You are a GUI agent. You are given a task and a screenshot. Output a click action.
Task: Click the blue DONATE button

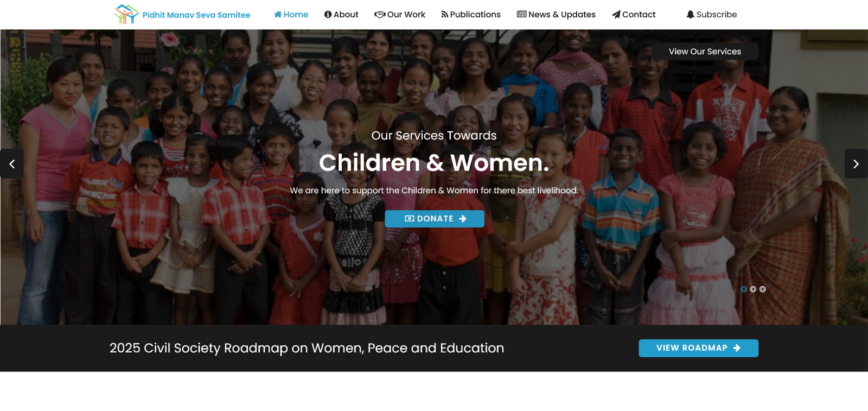point(435,219)
